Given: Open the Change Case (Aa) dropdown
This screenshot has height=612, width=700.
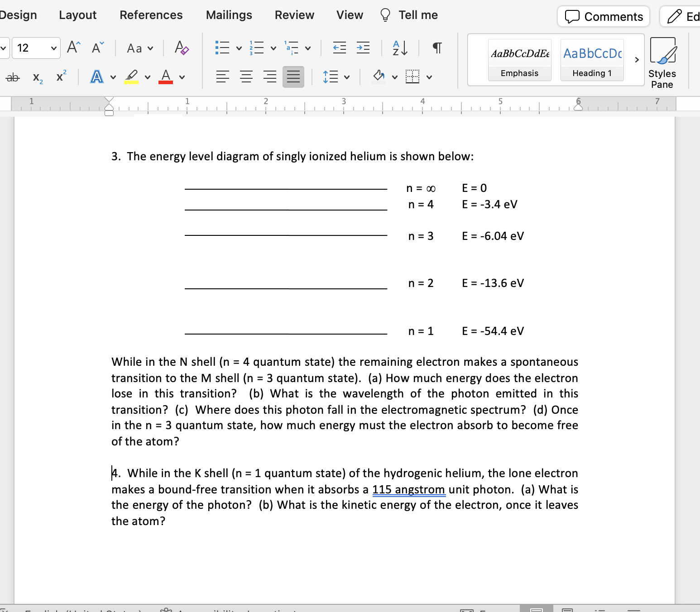Looking at the screenshot, I should [x=140, y=48].
